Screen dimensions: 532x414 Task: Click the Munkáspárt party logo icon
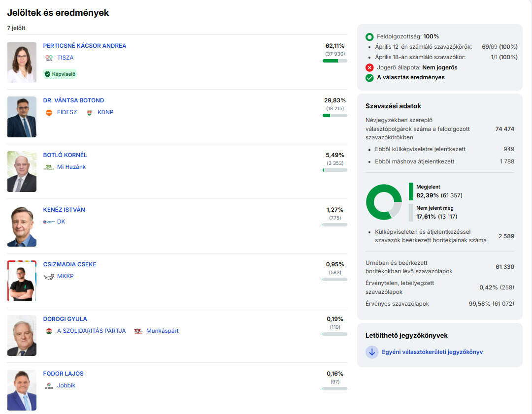[138, 331]
